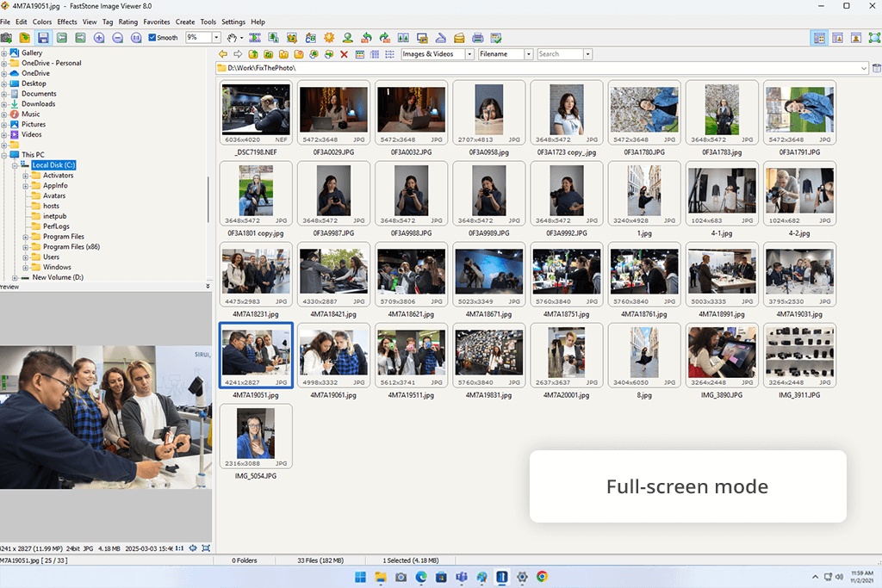Go to next image with toolbar arrow

click(80, 38)
